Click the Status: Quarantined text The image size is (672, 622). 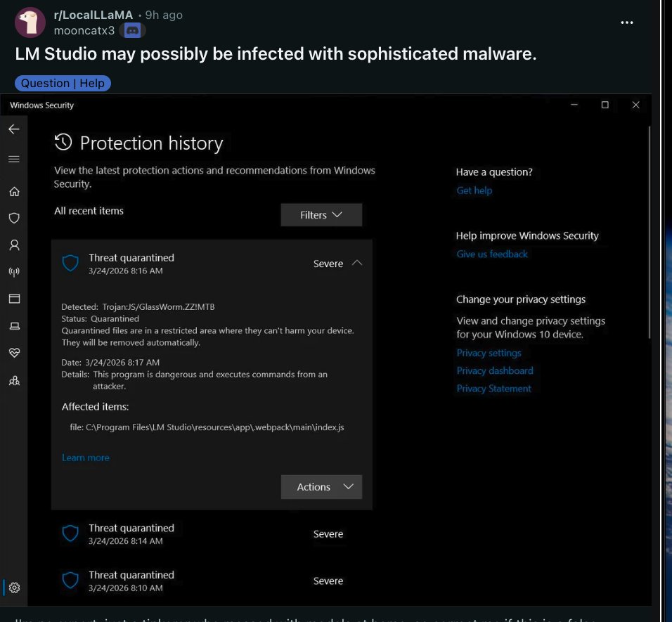[101, 318]
